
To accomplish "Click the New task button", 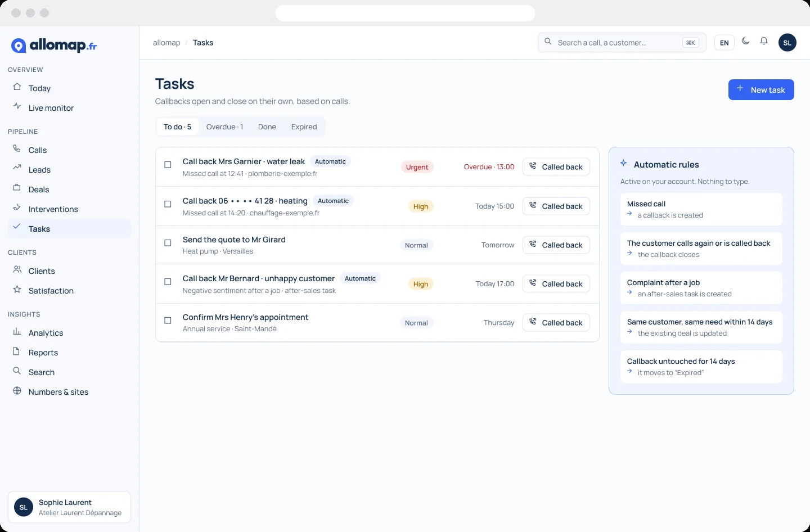I will [761, 90].
